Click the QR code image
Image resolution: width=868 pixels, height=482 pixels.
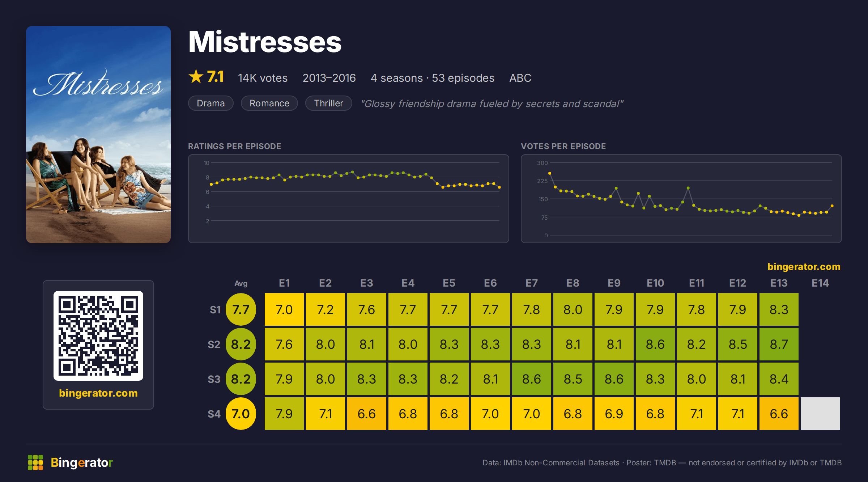pos(98,335)
